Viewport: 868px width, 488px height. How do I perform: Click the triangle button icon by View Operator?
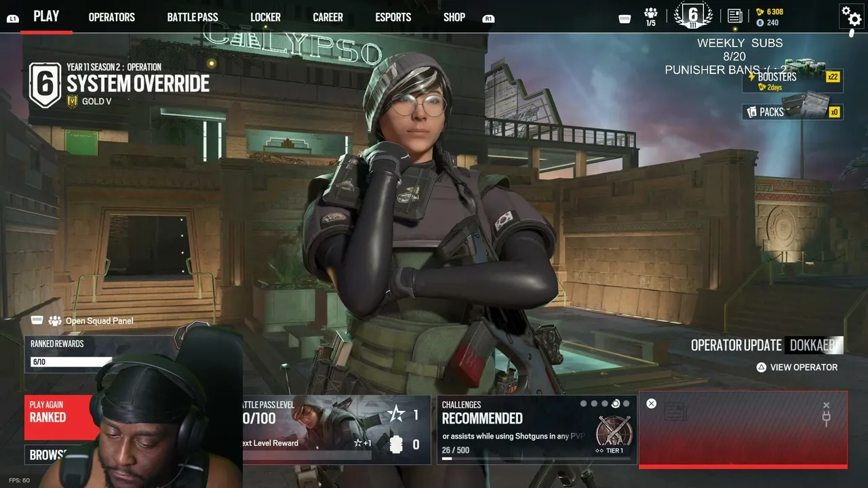coord(762,367)
